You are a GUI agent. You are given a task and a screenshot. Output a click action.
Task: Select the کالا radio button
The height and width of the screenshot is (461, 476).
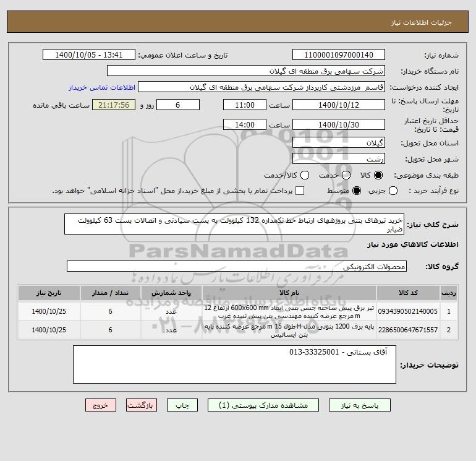[378, 175]
